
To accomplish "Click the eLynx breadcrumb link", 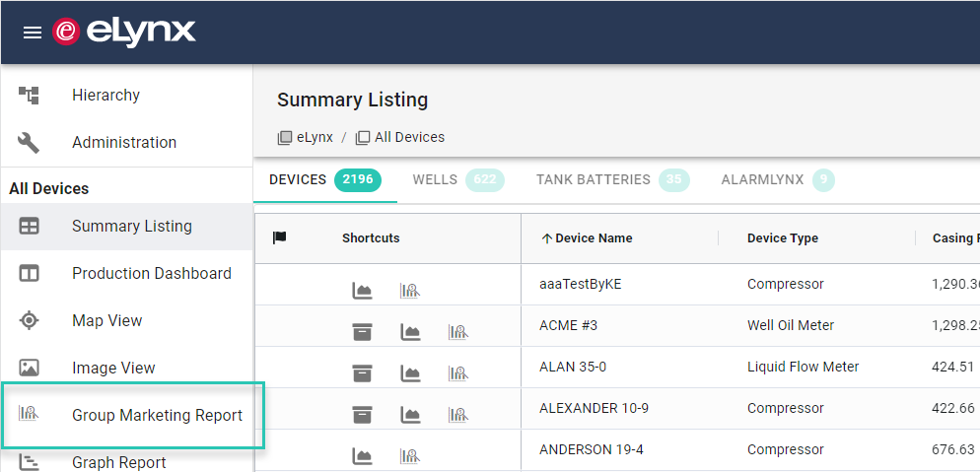I will [305, 137].
